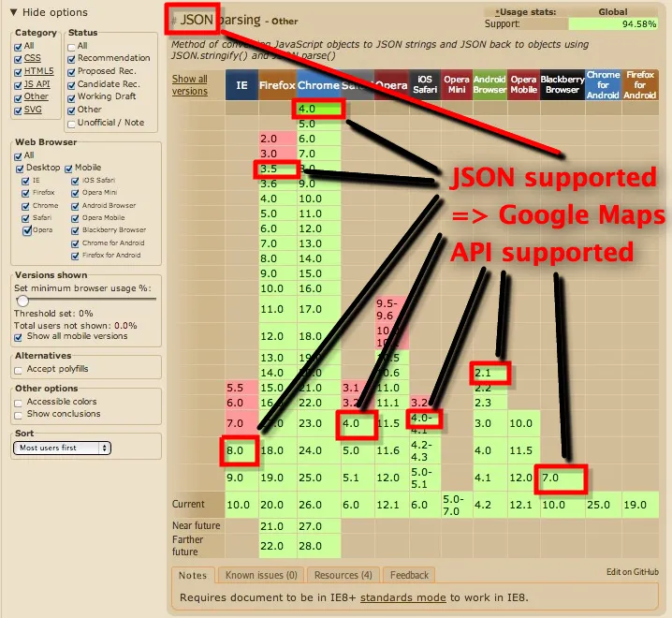672x618 pixels.
Task: Click the Opera Mini column header
Action: tap(457, 85)
